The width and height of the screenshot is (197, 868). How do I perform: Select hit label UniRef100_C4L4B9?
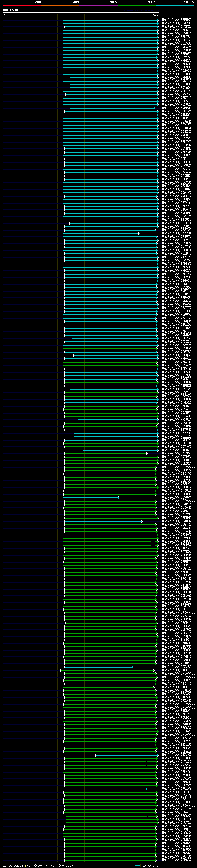(x=177, y=846)
